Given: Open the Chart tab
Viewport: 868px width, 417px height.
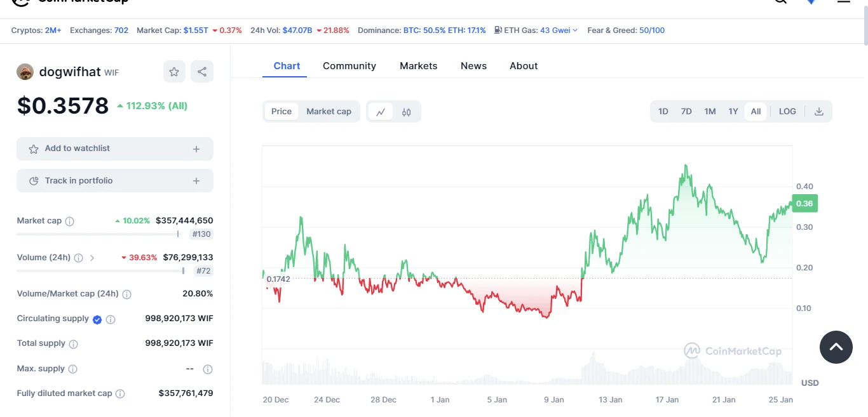Looking at the screenshot, I should pos(287,66).
